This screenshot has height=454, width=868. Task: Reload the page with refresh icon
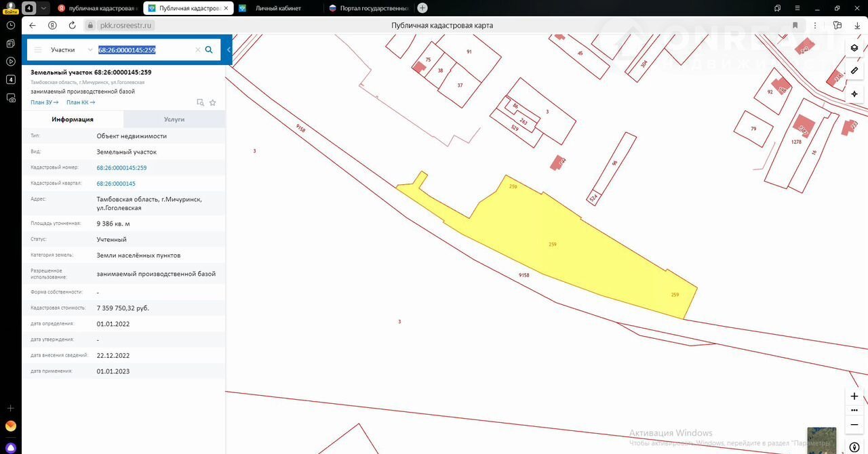[72, 25]
